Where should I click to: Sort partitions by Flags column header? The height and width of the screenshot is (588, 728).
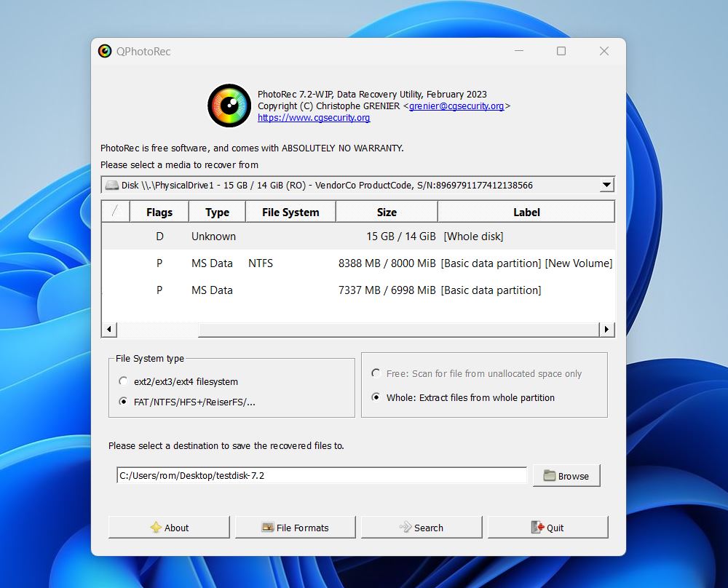tap(159, 212)
